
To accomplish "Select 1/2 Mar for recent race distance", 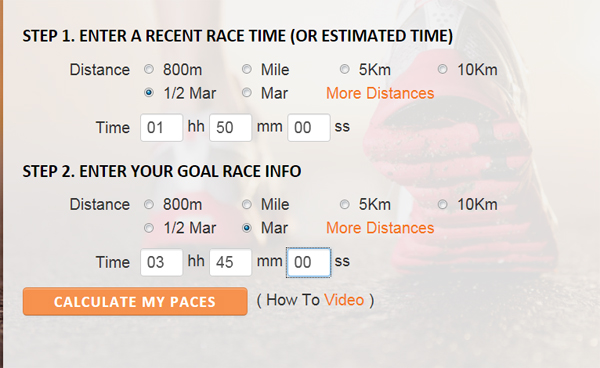I will [148, 93].
